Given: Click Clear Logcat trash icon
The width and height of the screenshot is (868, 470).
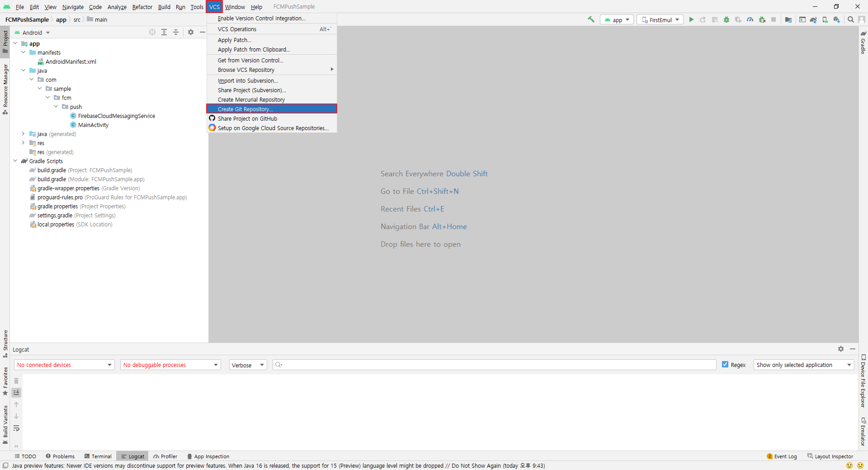Looking at the screenshot, I should pos(16,381).
